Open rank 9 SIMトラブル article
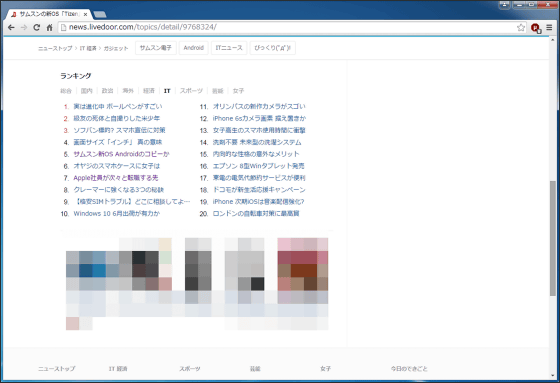The width and height of the screenshot is (560, 383). tap(132, 202)
